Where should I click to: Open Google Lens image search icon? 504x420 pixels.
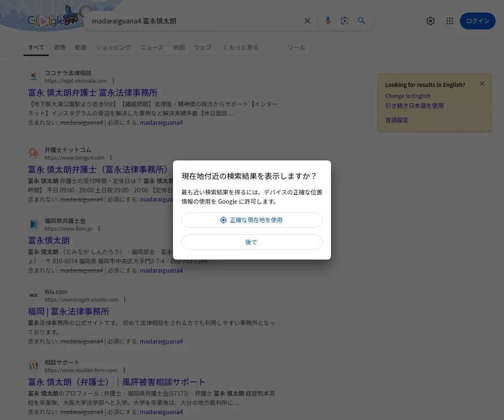tap(345, 21)
